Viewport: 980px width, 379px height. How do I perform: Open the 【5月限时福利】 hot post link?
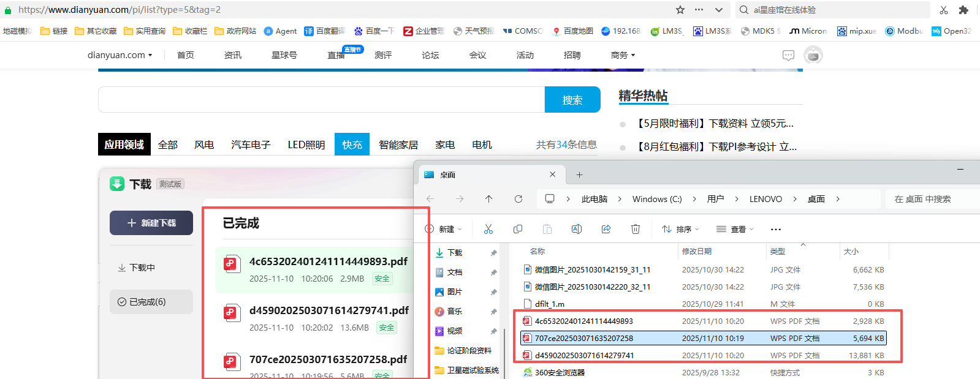tap(713, 124)
